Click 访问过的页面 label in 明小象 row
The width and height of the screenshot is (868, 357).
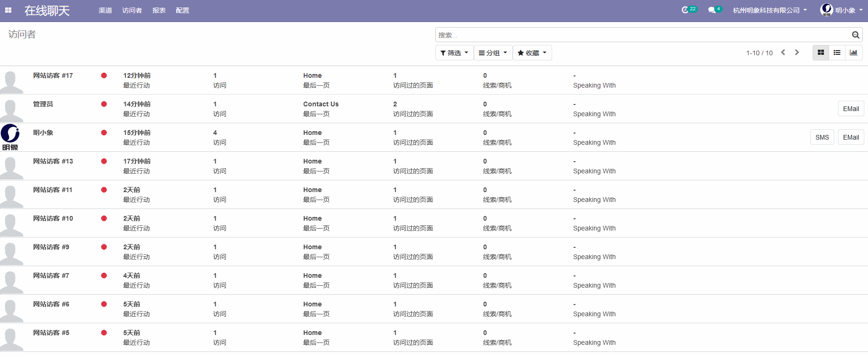click(413, 142)
